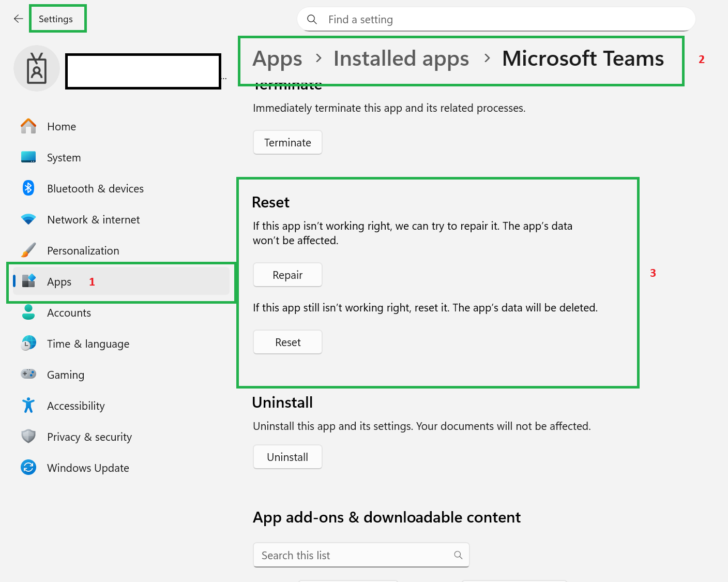This screenshot has height=582, width=728.
Task: Open Personalization settings
Action: coord(121,250)
